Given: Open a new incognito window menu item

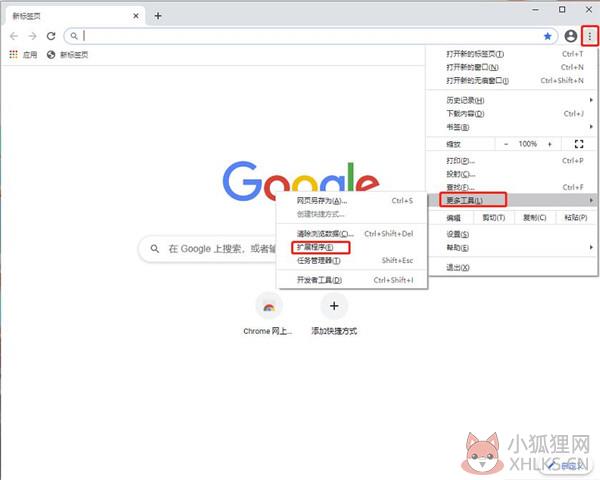Looking at the screenshot, I should point(512,81).
